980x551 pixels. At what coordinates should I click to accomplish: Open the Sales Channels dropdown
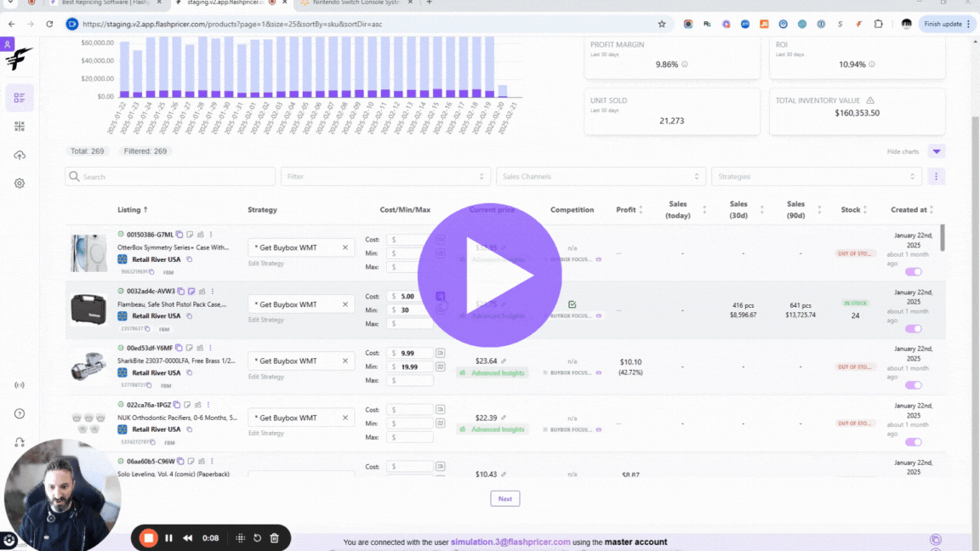pyautogui.click(x=601, y=177)
